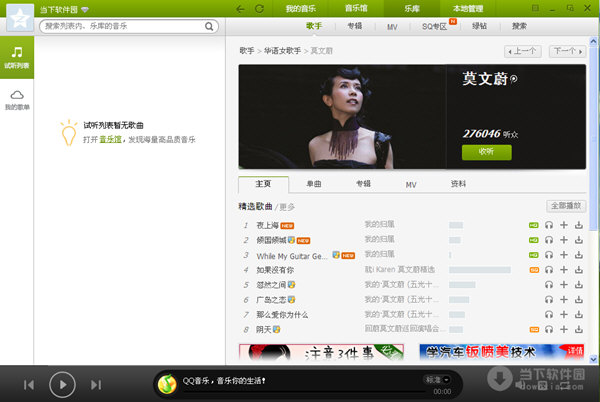This screenshot has height=402, width=600.
Task: Switch to 乐库 top tab
Action: [412, 9]
